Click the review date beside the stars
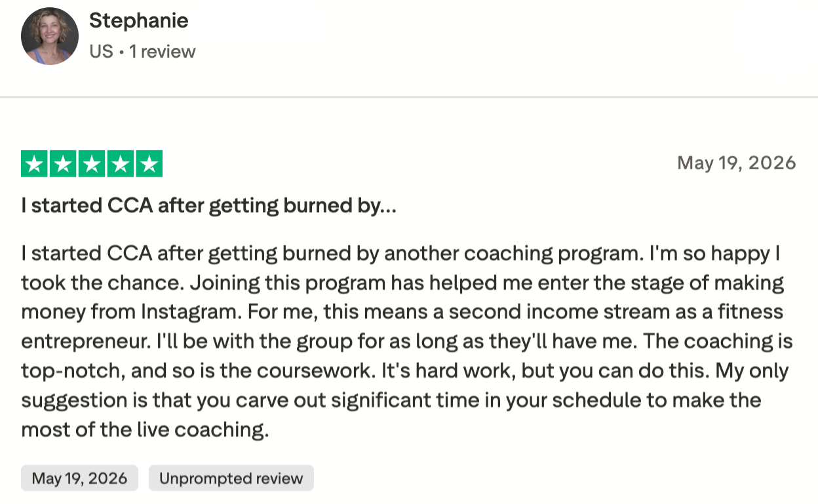 pos(737,163)
